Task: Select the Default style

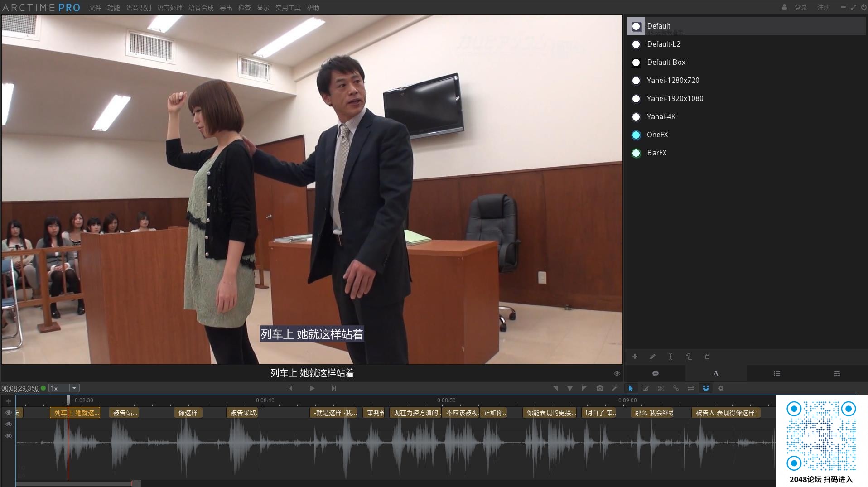Action: click(746, 26)
